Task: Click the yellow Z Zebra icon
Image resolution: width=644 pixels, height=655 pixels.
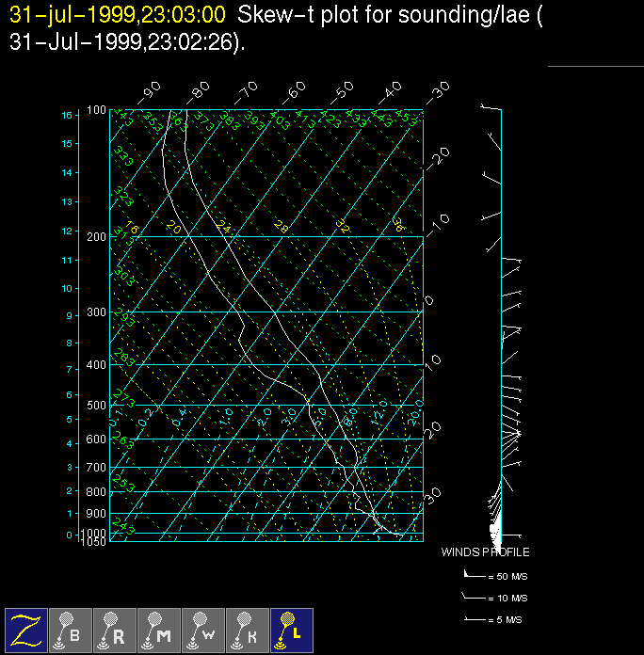Action: [26, 630]
